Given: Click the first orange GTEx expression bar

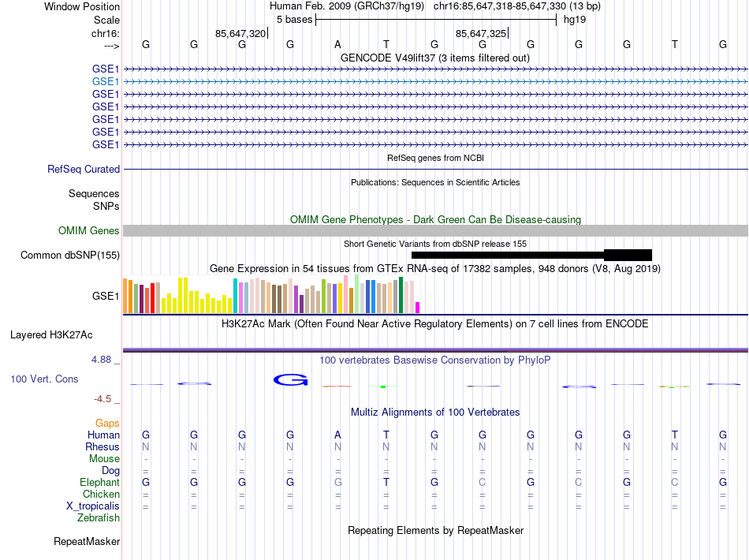Looking at the screenshot, I should point(125,296).
